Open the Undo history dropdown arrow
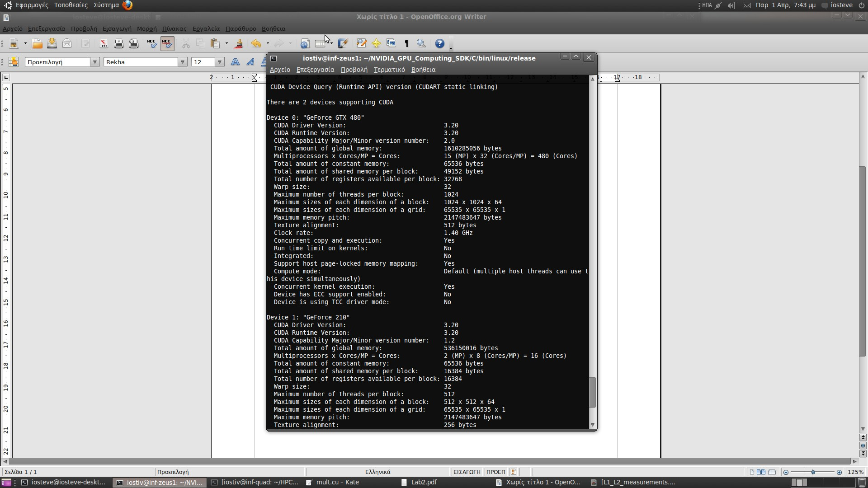The width and height of the screenshot is (868, 488). [x=268, y=43]
